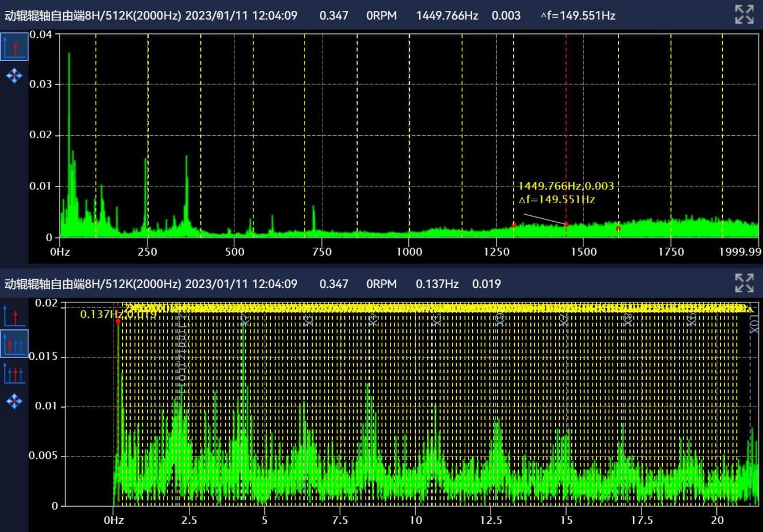Screen dimensions: 763x532
Task: Click the X4 harmonic marker label
Action: (x=373, y=320)
